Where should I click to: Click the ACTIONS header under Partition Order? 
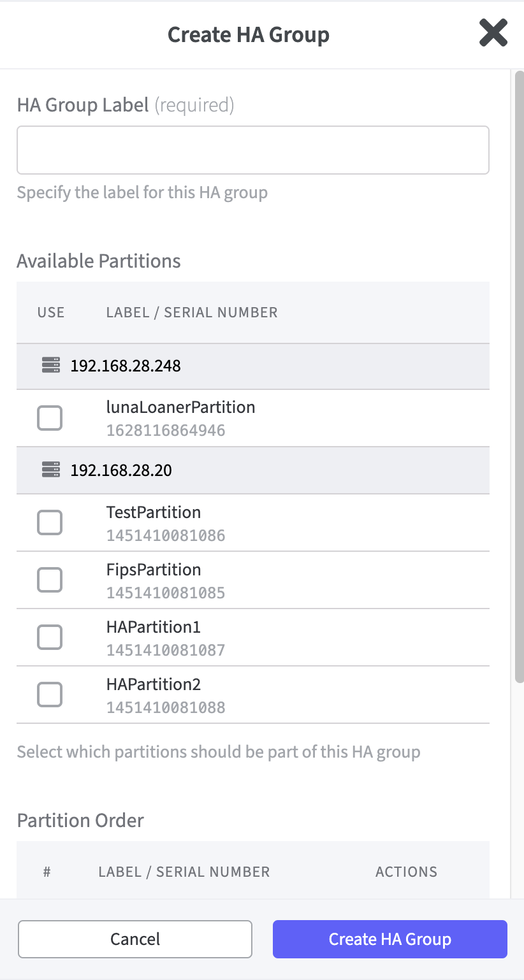pyautogui.click(x=406, y=872)
